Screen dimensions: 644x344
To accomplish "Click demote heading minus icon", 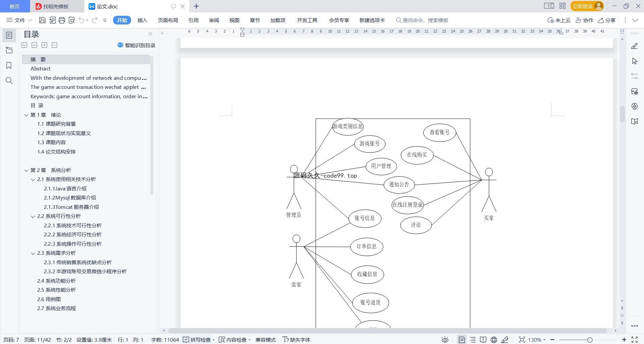I will [54, 45].
